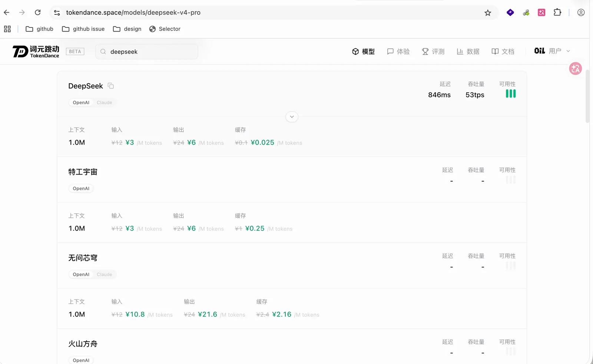This screenshot has height=364, width=593.
Task: Open the github bookmark folder
Action: point(39,29)
